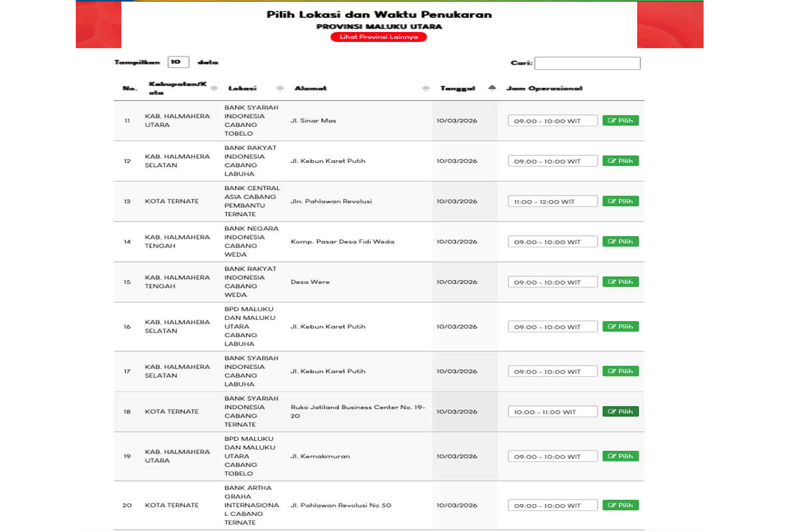This screenshot has width=798, height=532.
Task: Click Pilih for row 11 Tobelo
Action: click(x=620, y=120)
